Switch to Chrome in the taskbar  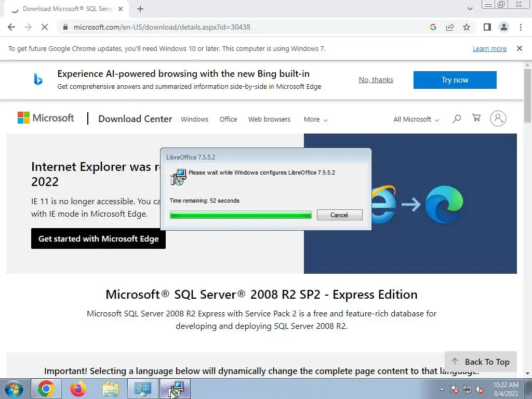click(x=46, y=389)
